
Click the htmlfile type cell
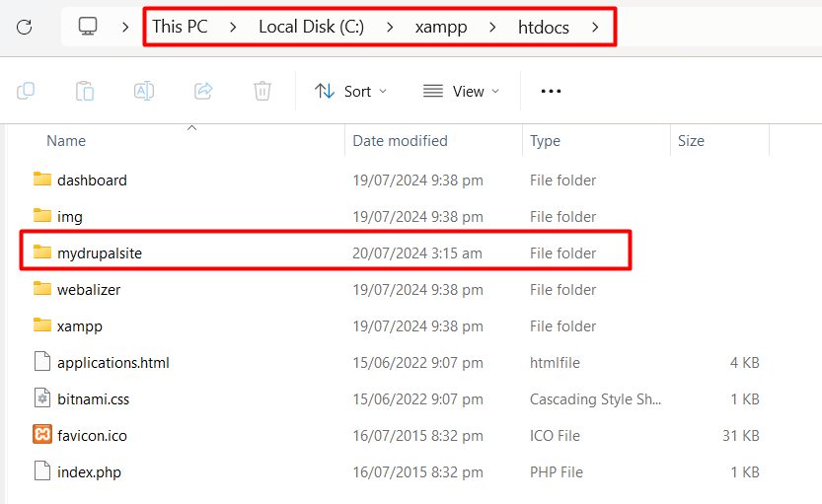[555, 363]
